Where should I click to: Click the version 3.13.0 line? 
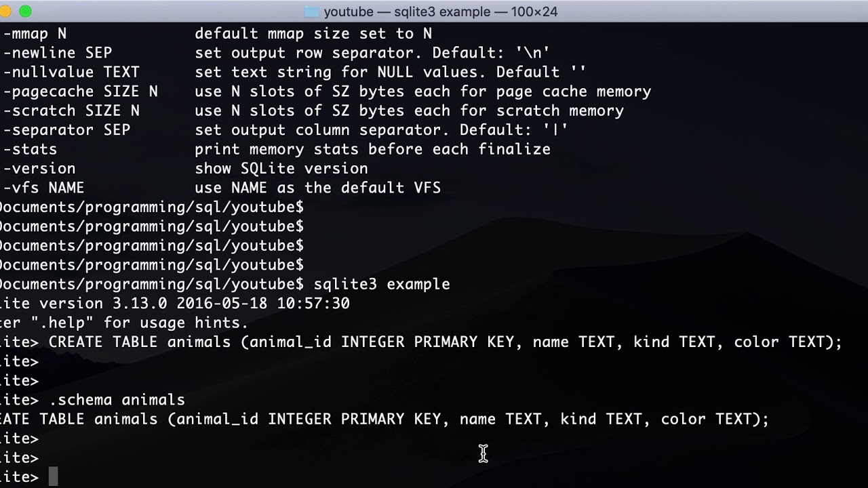(x=175, y=304)
